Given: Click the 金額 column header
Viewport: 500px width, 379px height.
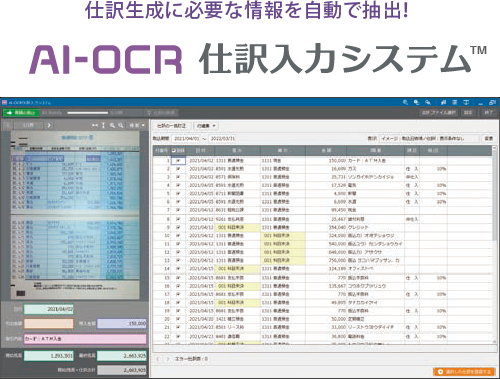Looking at the screenshot, I should [326, 151].
